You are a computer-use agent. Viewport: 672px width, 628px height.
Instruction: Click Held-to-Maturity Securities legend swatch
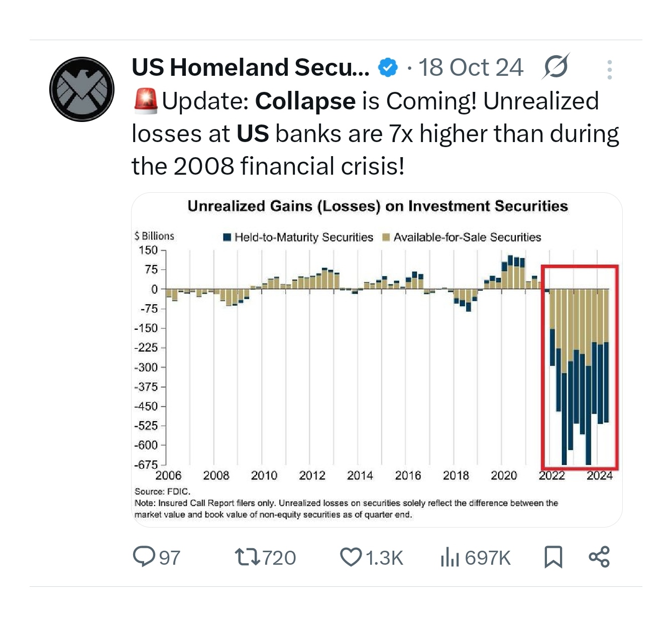(227, 237)
